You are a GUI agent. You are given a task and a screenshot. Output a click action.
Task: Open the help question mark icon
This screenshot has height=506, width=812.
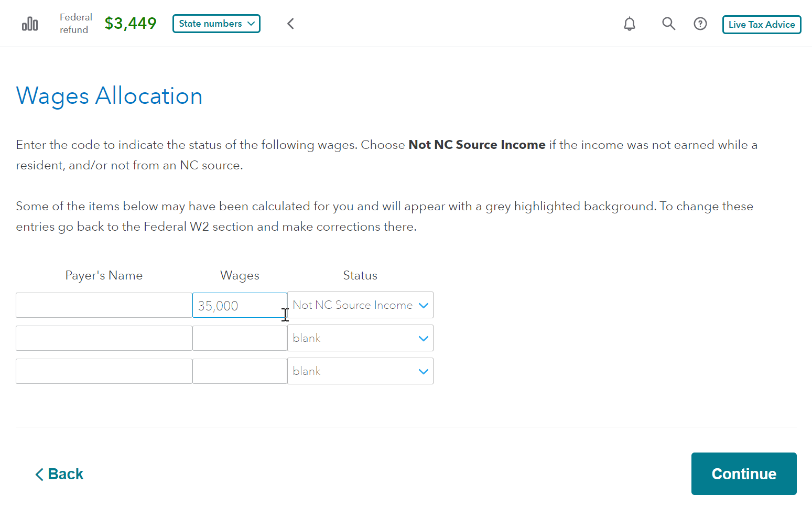(700, 24)
